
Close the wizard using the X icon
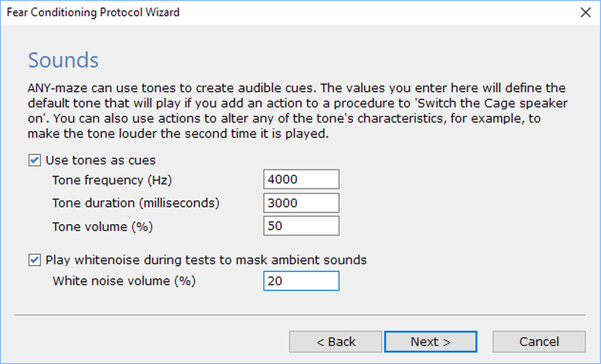pos(586,12)
